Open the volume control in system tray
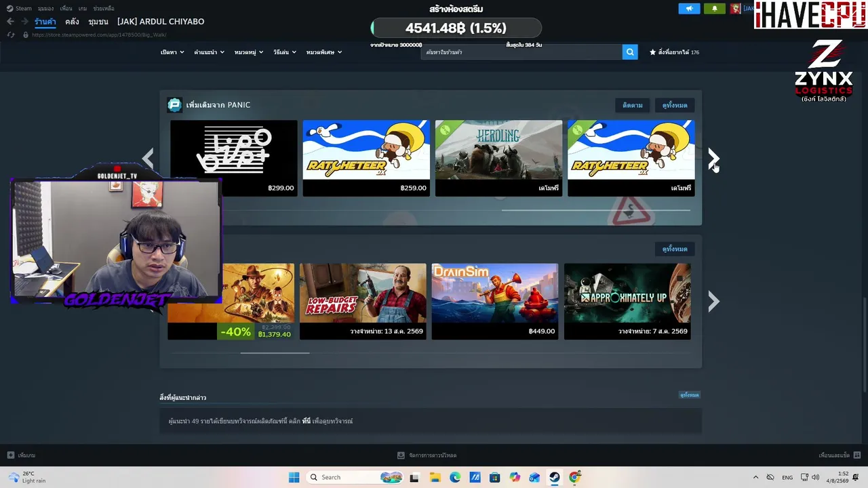868x488 pixels. [815, 477]
